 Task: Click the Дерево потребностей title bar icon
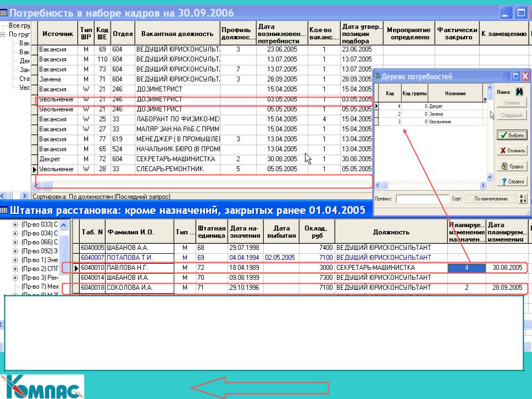tap(377, 76)
